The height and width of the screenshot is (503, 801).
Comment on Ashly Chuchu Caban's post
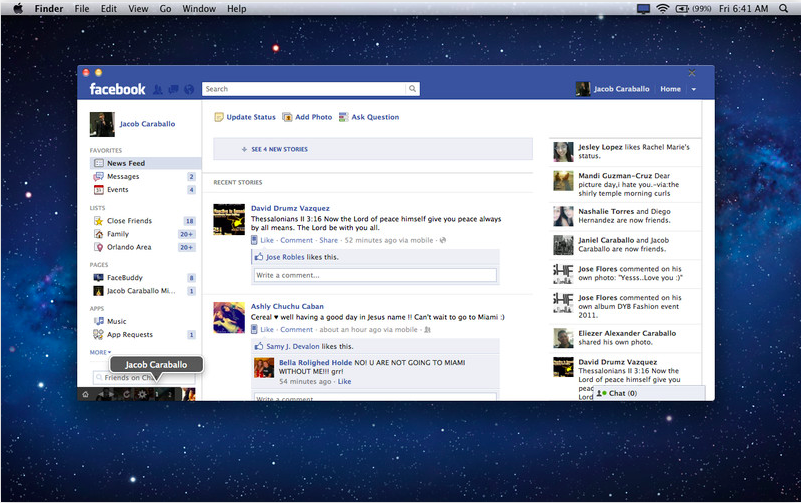296,329
